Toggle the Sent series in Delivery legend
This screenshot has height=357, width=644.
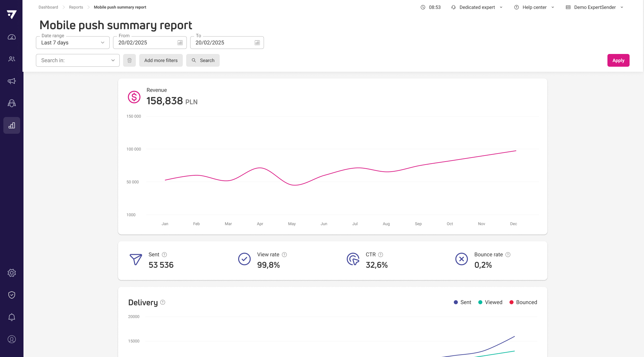(x=463, y=302)
